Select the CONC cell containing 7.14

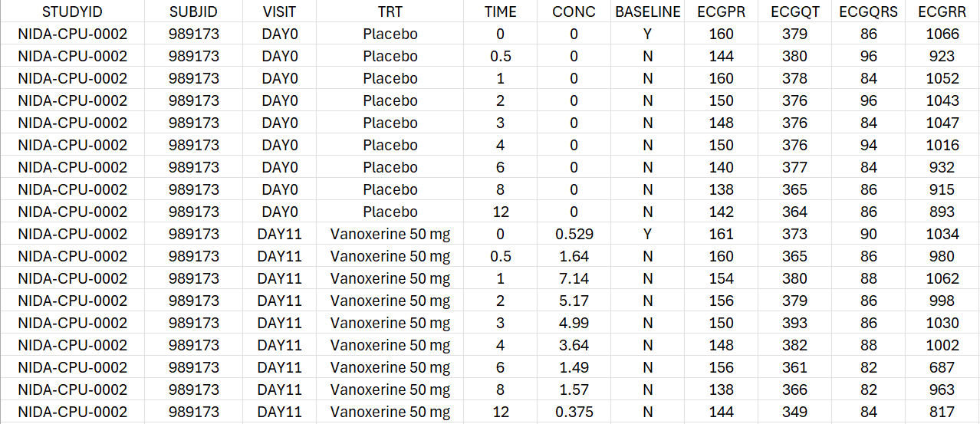coord(574,278)
